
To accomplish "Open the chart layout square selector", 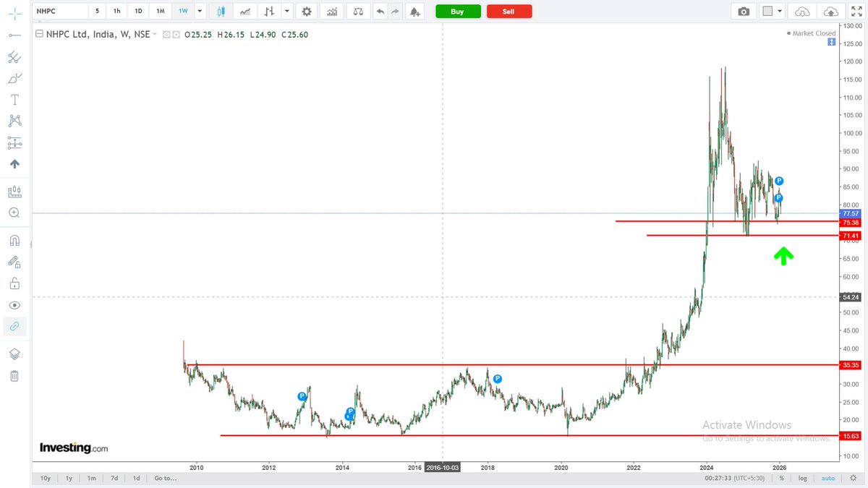I will pos(768,12).
